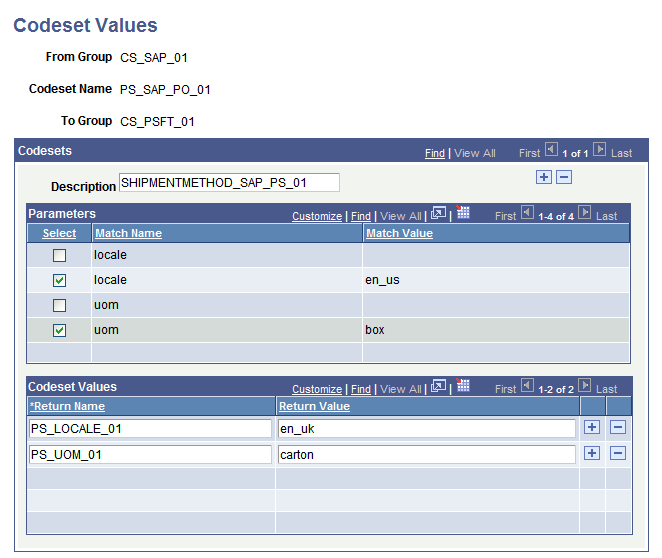The width and height of the screenshot is (662, 558).
Task: Click Find link in Codeset Values grid
Action: (361, 389)
